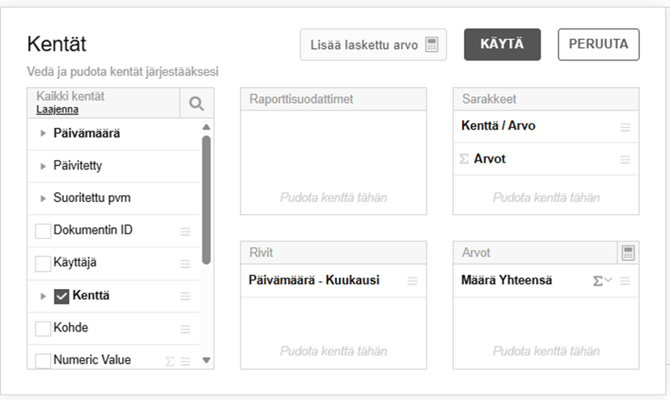Click drag handle of Kenttä / Arvo column
This screenshot has width=670, height=400.
pos(625,128)
